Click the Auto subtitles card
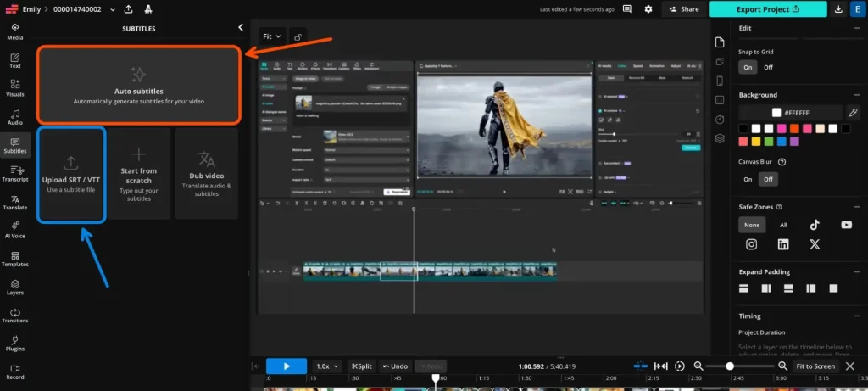Viewport: 868px width, 391px height. pos(139,86)
